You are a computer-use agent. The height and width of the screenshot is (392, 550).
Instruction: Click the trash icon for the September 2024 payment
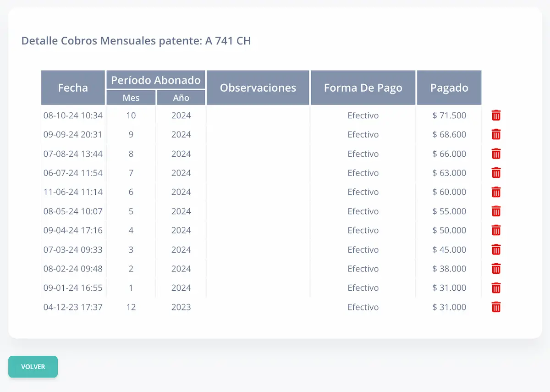(495, 134)
